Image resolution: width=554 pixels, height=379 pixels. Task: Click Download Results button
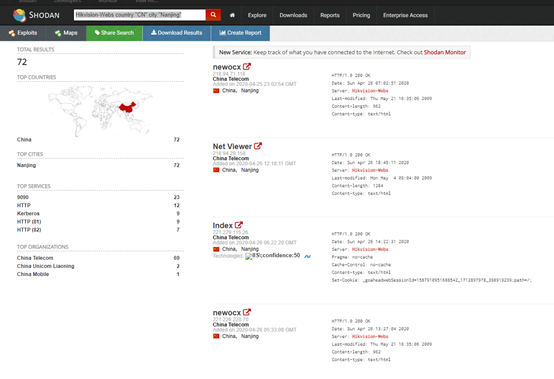click(177, 33)
